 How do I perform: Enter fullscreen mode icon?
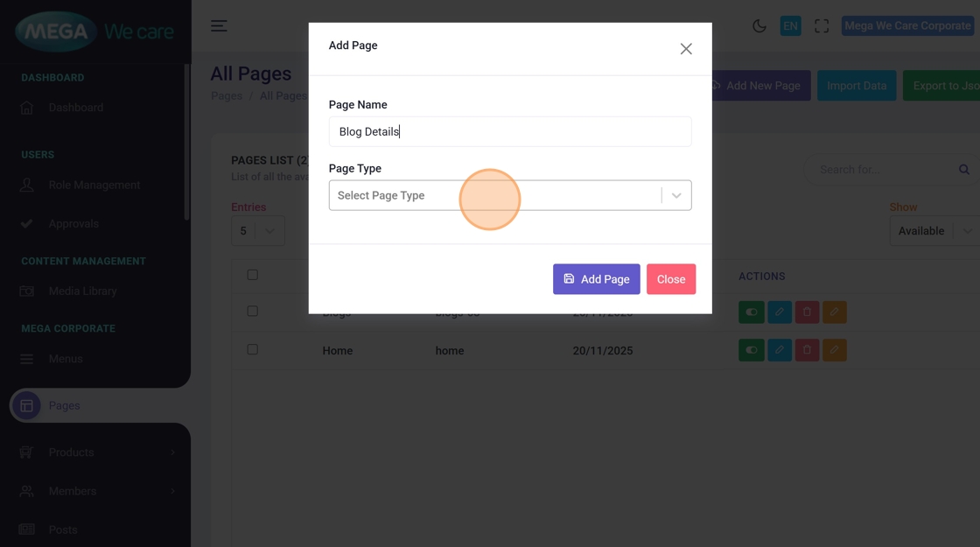pos(822,26)
